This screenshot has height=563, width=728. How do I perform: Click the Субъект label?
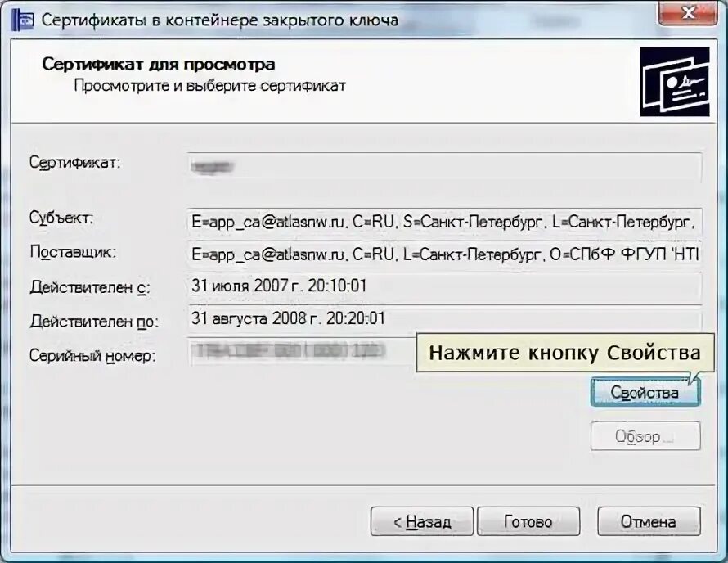point(61,218)
